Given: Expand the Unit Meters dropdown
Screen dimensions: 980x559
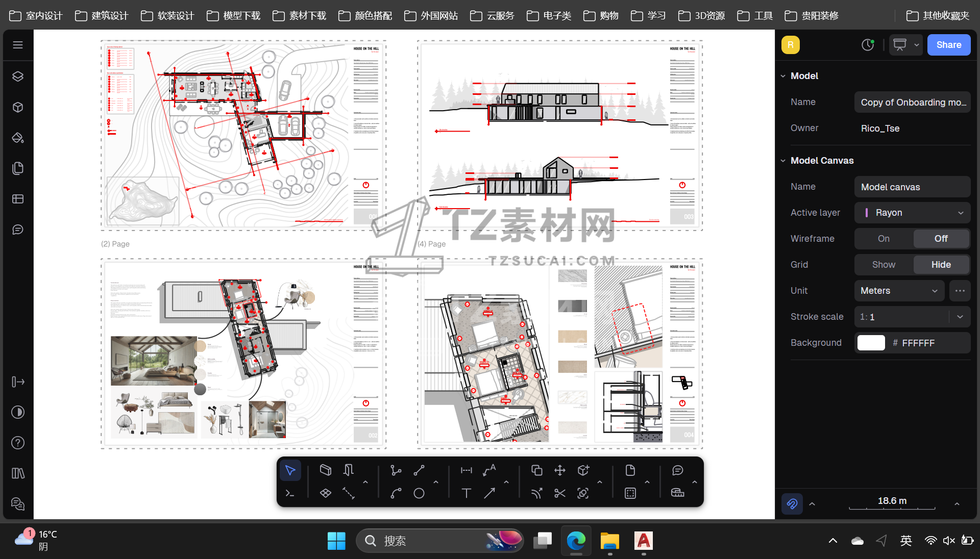Looking at the screenshot, I should click(899, 291).
